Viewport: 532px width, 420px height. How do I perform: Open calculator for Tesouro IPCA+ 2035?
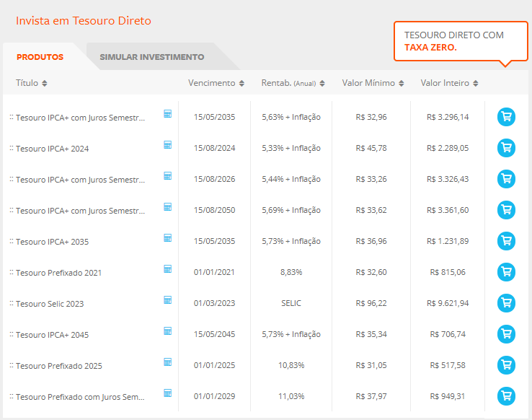pyautogui.click(x=167, y=237)
